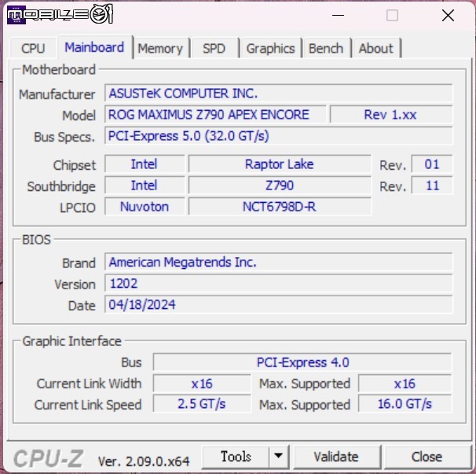Click the Manufacturer field ASUSTeK COMPUTER INC.
This screenshot has height=474, width=476.
[x=278, y=94]
